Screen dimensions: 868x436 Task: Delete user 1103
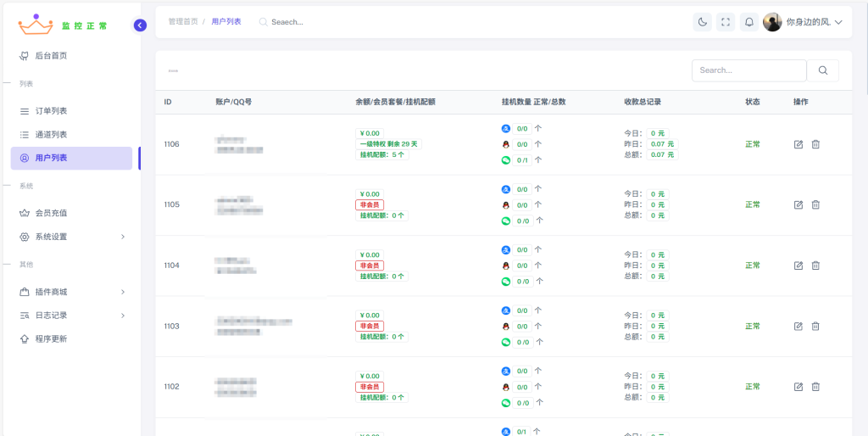coord(815,326)
